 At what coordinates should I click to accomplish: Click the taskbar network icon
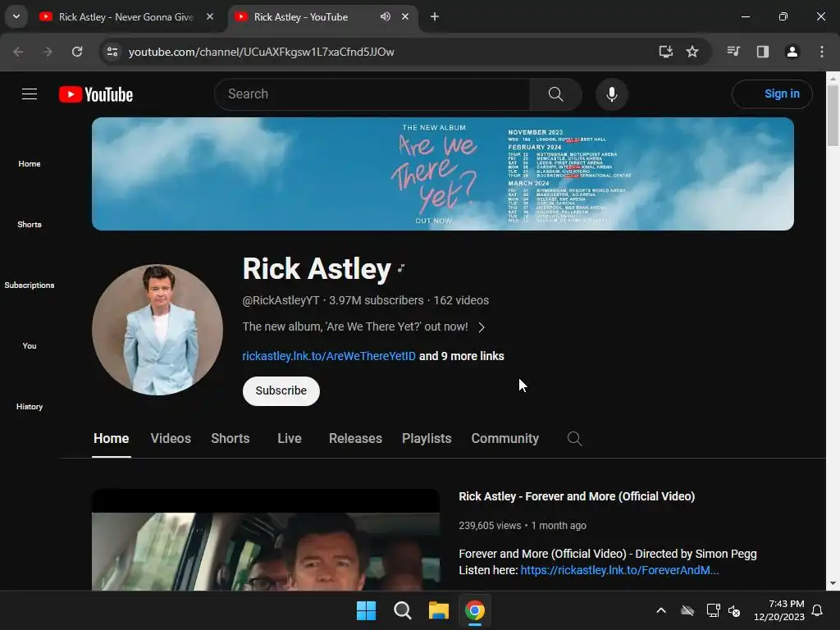coord(713,610)
